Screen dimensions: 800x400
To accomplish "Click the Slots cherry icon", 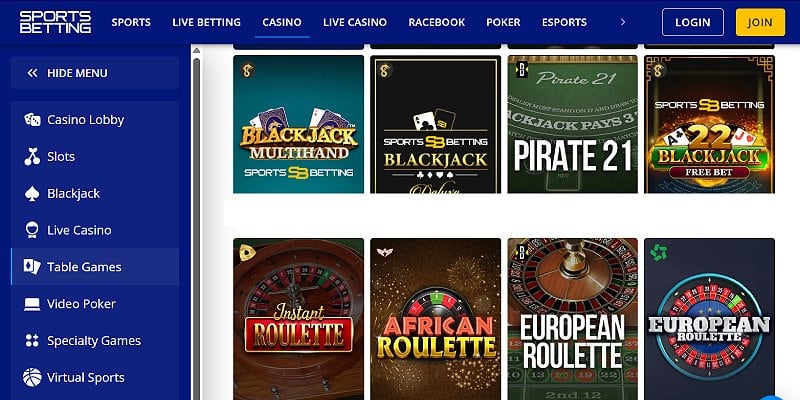I will pos(32,157).
